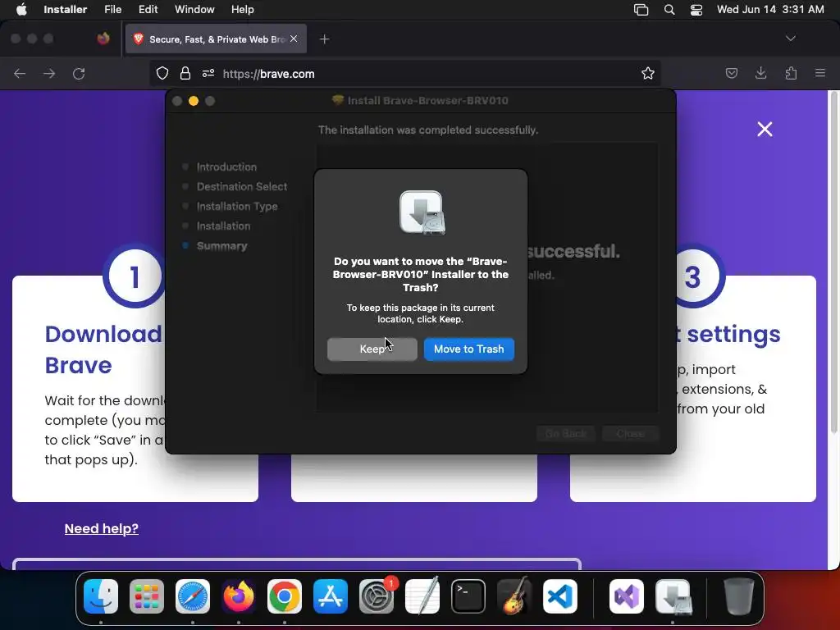Click Installer app icon in the Dock
Viewport: 840px width, 630px height.
click(x=673, y=596)
